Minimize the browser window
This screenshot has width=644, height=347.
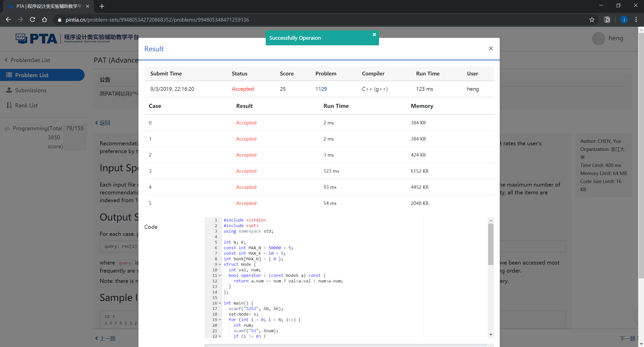pos(601,6)
